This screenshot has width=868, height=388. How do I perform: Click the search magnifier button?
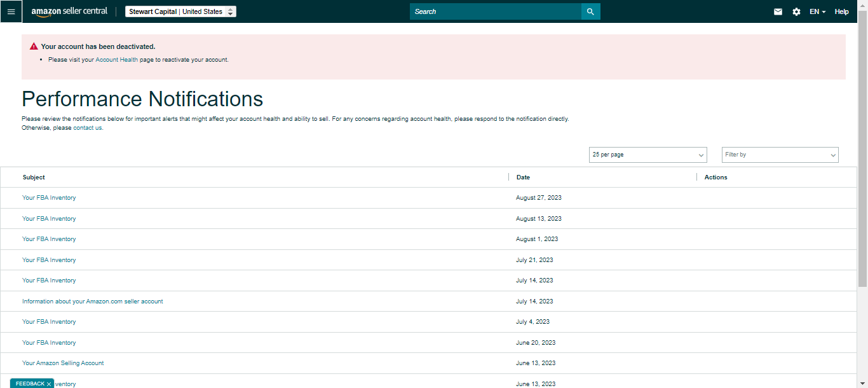[590, 11]
